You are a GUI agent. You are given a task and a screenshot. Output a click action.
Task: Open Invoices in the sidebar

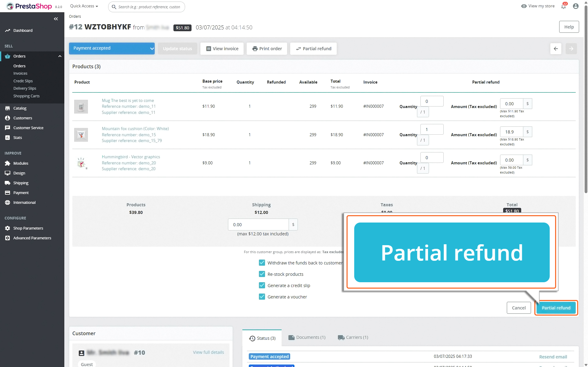click(20, 73)
